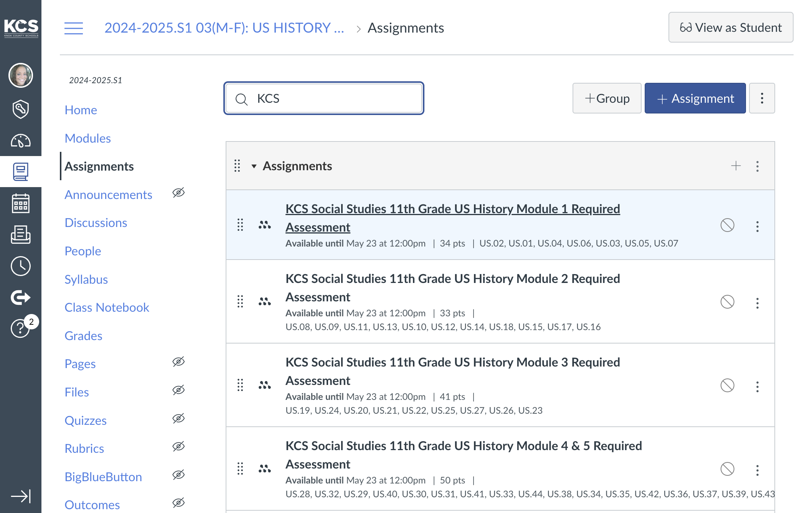Open options menu for Module 4 & 5 assessment
The width and height of the screenshot is (812, 513).
click(757, 470)
